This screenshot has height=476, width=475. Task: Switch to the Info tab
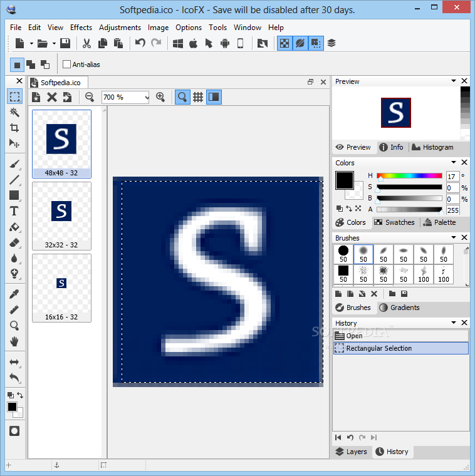tap(392, 147)
